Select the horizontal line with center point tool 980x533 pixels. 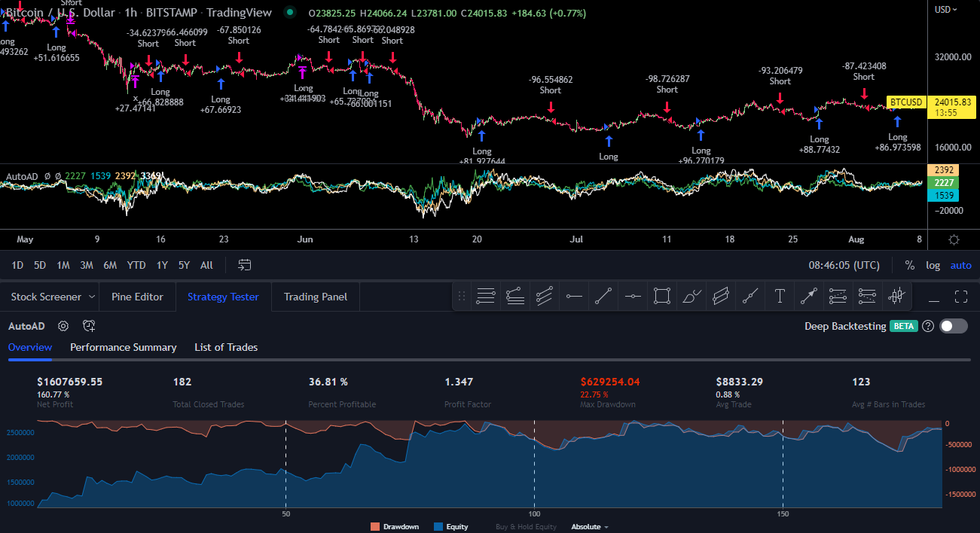[633, 297]
